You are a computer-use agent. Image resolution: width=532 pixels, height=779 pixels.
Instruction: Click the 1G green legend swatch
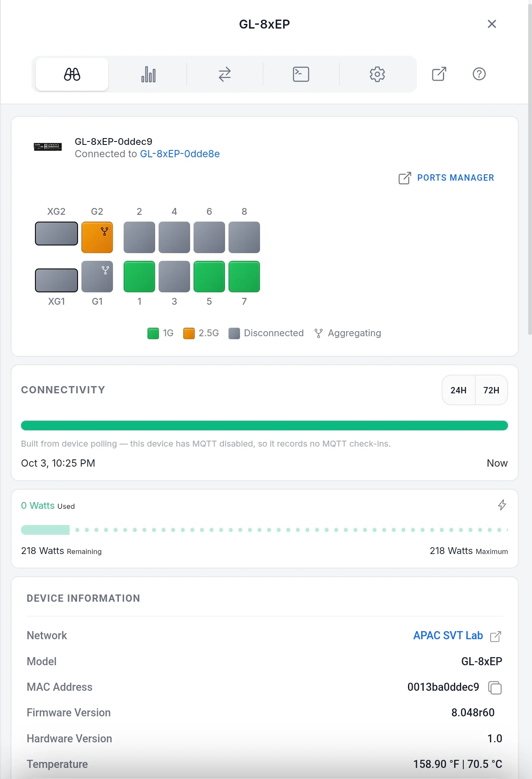pyautogui.click(x=153, y=333)
